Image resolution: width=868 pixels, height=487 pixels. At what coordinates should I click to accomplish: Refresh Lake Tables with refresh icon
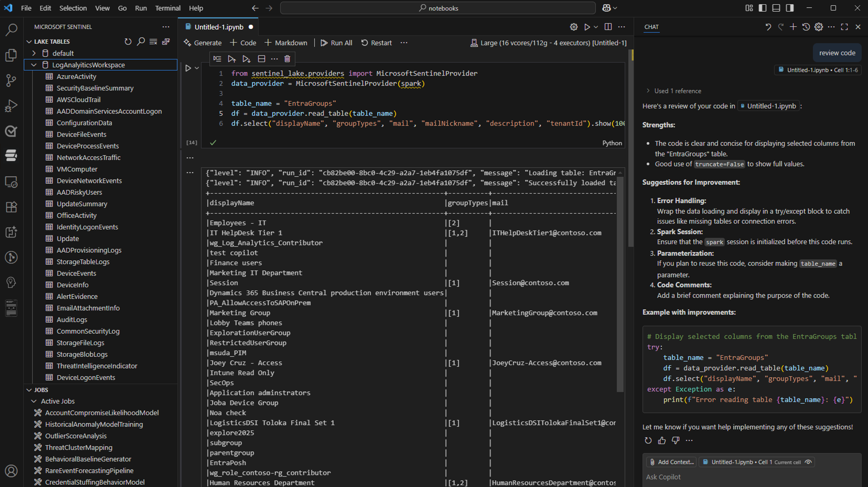click(128, 42)
